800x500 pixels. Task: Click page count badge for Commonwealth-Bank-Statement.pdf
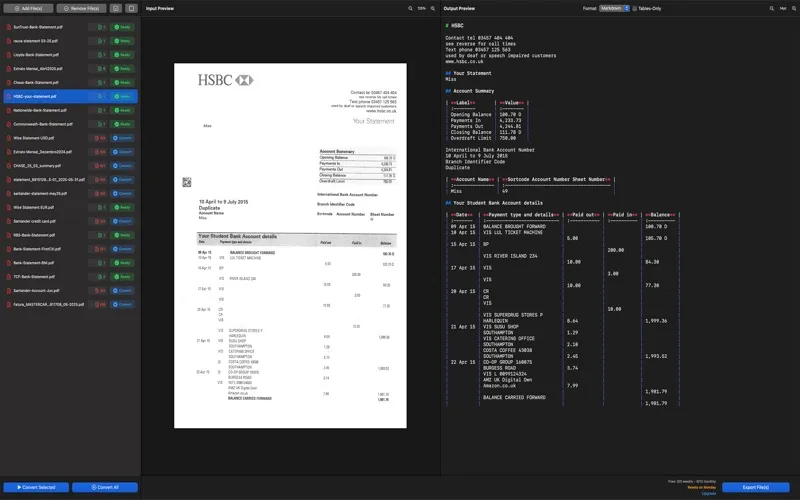(97, 124)
